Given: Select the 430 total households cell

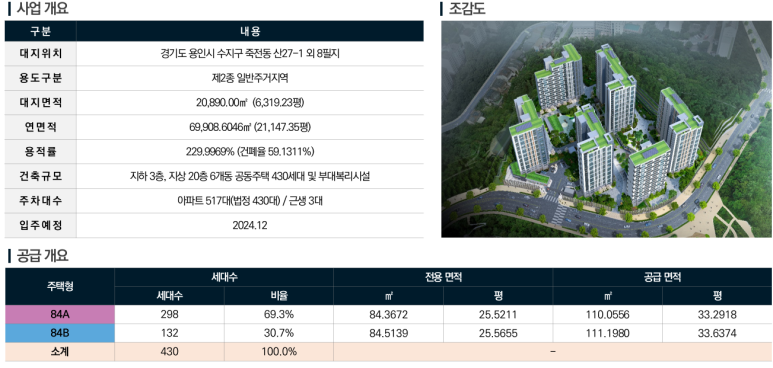Looking at the screenshot, I should coord(170,352).
